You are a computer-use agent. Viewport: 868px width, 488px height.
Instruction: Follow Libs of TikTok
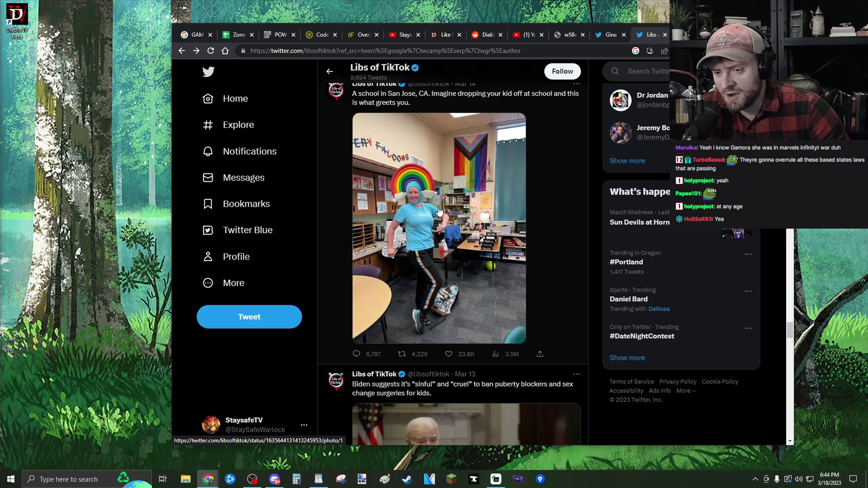click(562, 72)
